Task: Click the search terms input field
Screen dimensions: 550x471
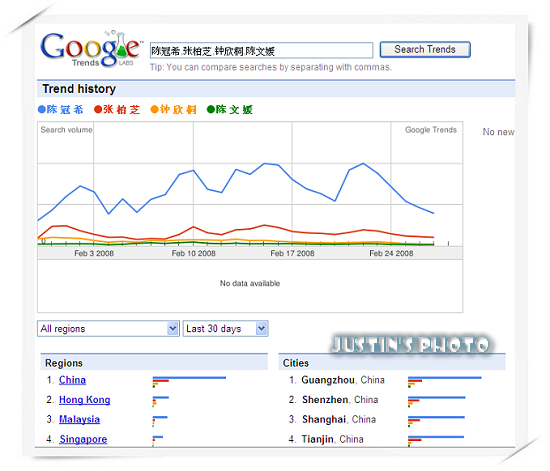Action: click(x=261, y=51)
